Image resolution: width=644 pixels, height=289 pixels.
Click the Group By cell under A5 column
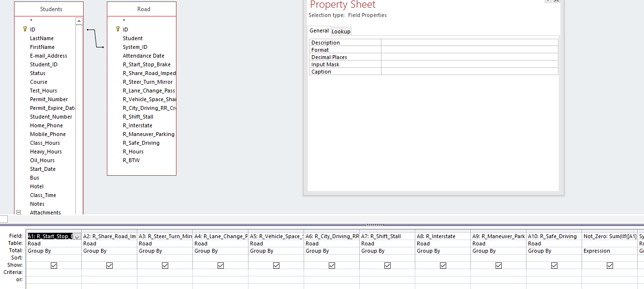point(276,251)
